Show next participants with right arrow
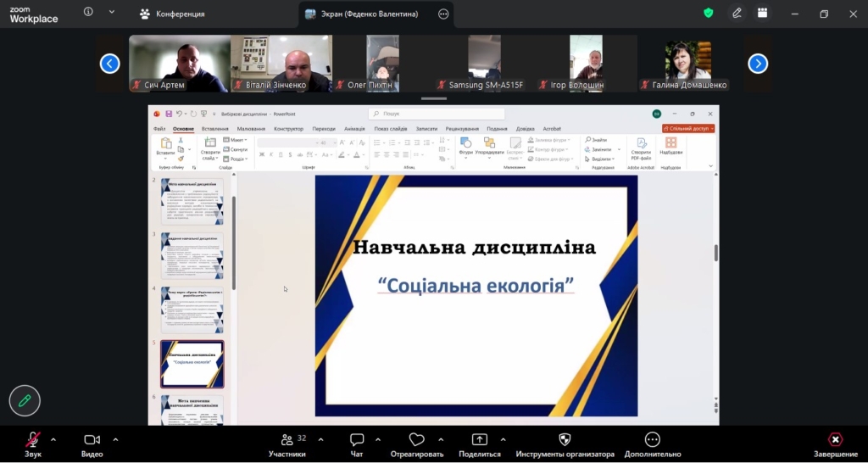 coord(758,64)
